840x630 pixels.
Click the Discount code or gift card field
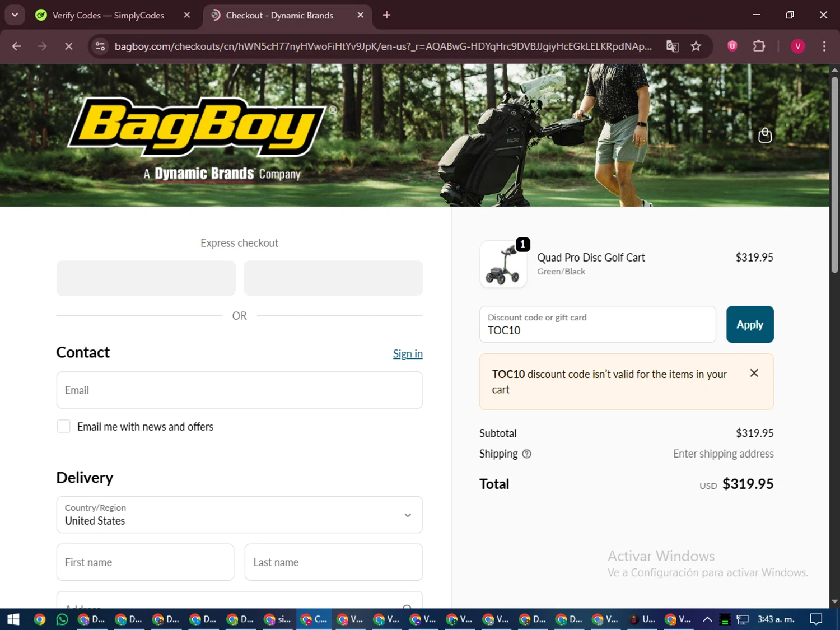pyautogui.click(x=598, y=324)
